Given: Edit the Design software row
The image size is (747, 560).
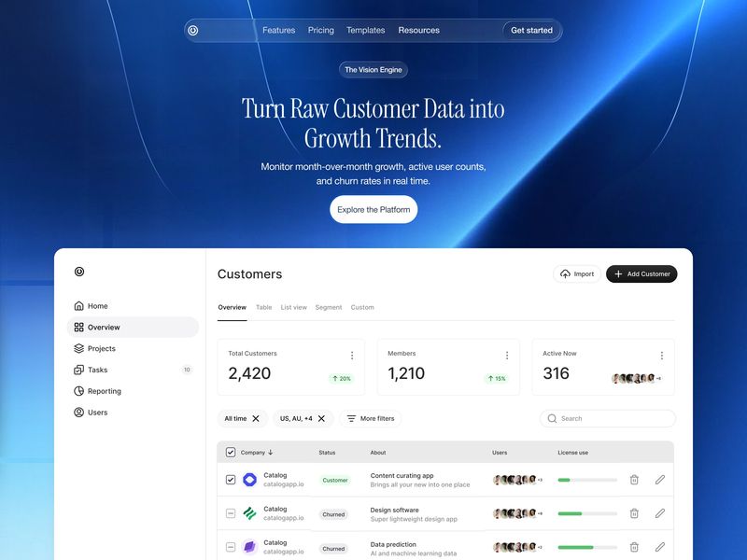Looking at the screenshot, I should (x=660, y=513).
